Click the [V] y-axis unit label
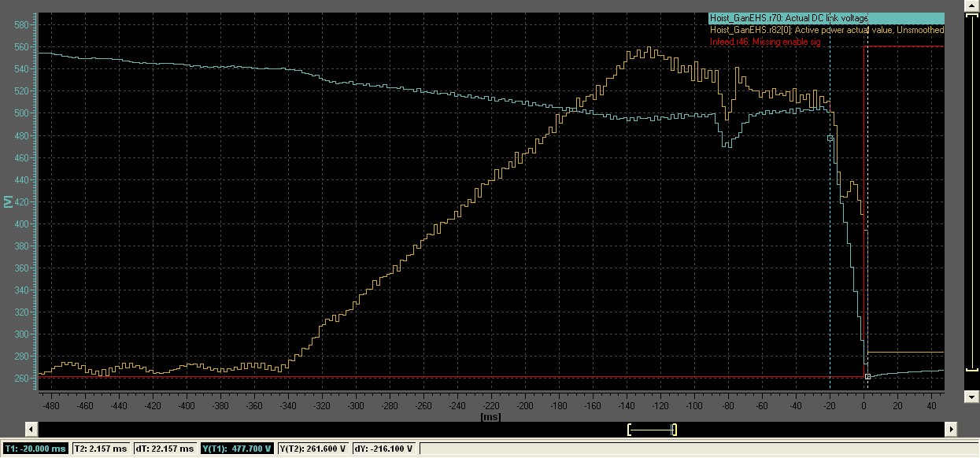The height and width of the screenshot is (458, 980). [x=7, y=201]
